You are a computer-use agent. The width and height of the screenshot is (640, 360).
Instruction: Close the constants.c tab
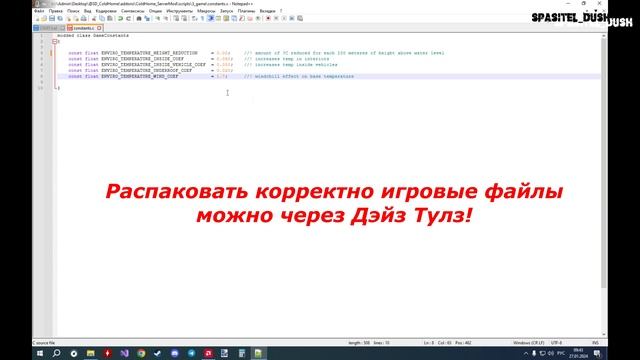click(99, 28)
